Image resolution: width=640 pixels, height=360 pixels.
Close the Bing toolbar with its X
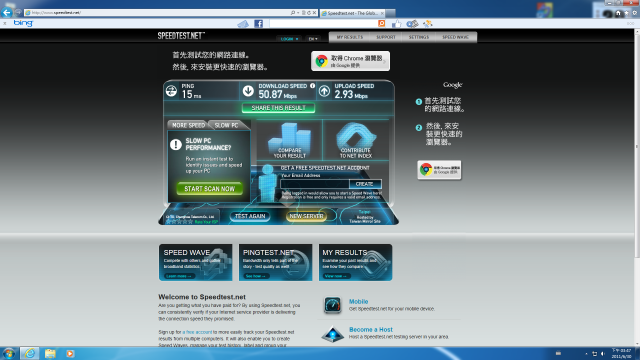coord(4,24)
